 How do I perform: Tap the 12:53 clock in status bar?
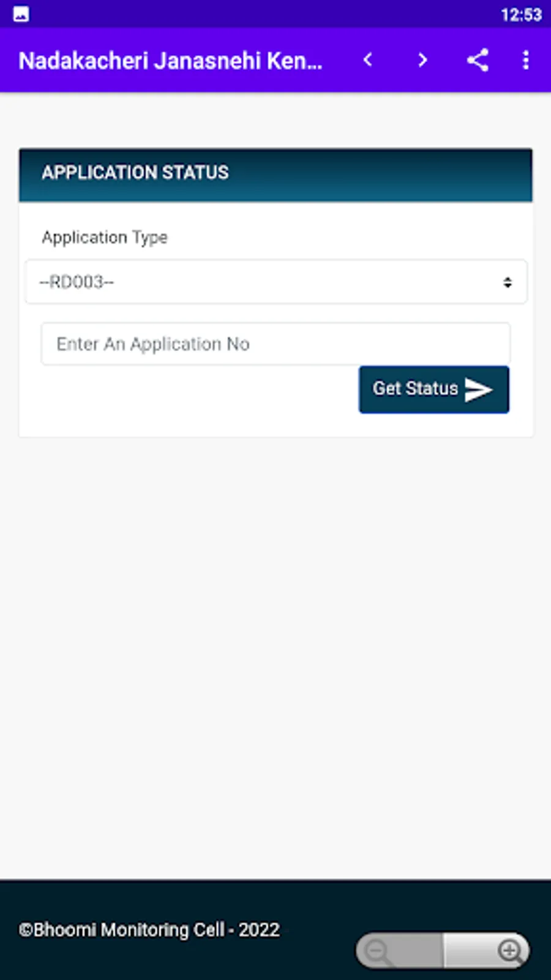[521, 14]
